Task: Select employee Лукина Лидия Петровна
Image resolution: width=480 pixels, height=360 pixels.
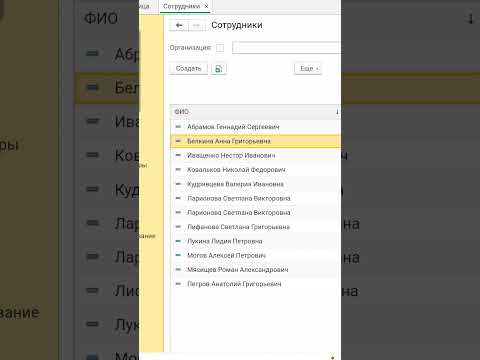Action: [x=256, y=241]
